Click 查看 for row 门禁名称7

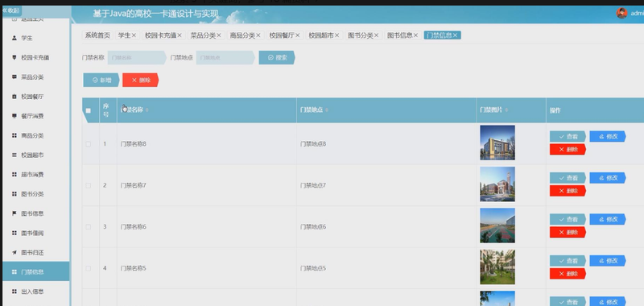[x=568, y=178]
